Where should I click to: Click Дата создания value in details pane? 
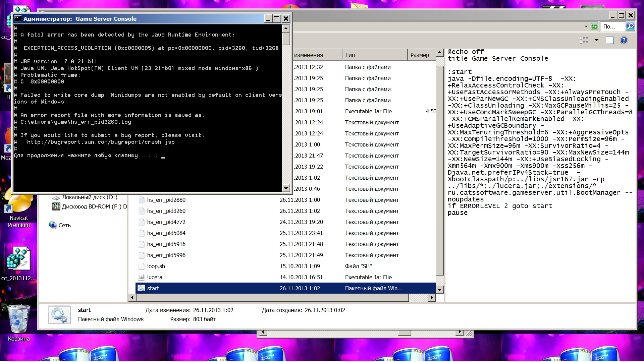click(x=325, y=310)
